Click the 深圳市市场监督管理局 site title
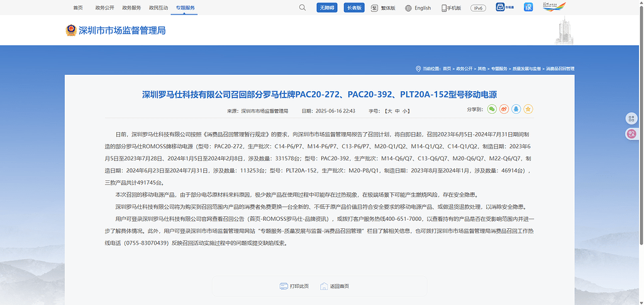This screenshot has height=305, width=644. tap(122, 30)
